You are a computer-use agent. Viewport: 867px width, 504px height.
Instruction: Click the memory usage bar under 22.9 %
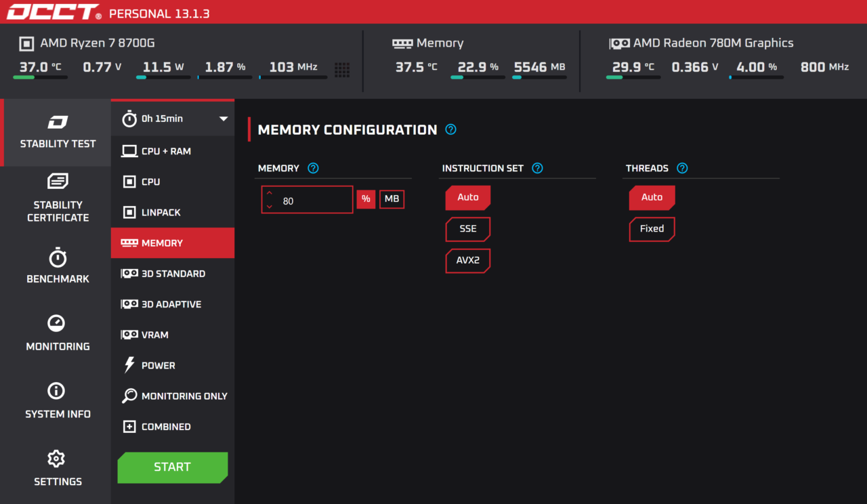click(478, 77)
